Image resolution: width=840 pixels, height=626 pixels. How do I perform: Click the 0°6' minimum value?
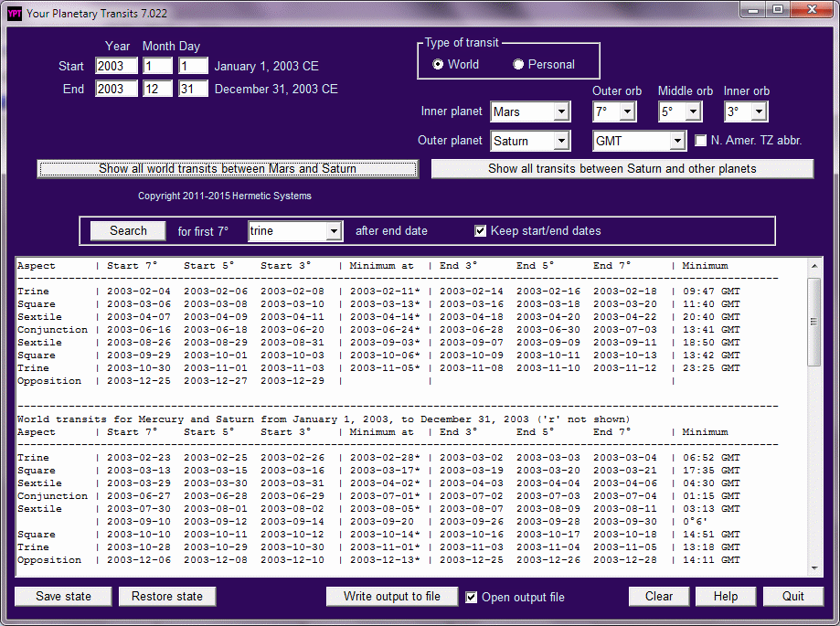pyautogui.click(x=696, y=521)
